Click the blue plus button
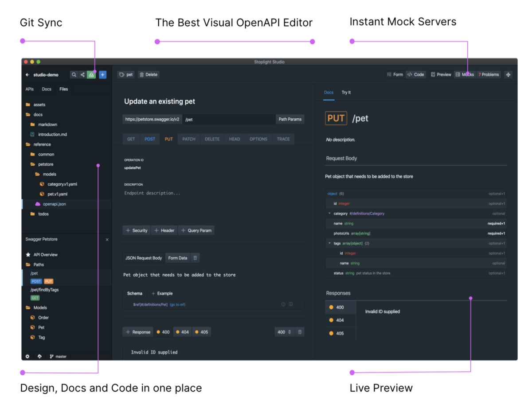The image size is (532, 412). click(x=102, y=75)
